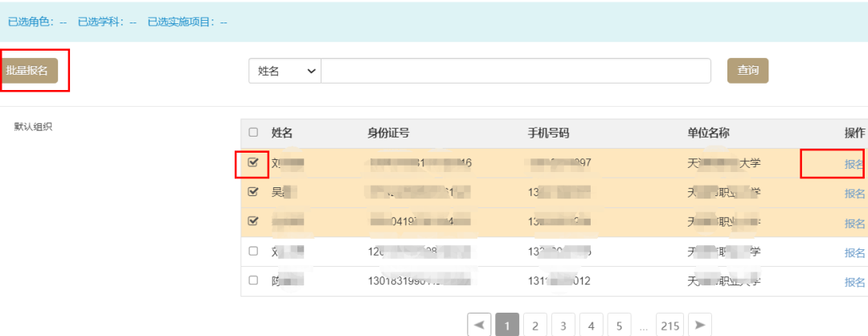Click the 批量报名 batch registration button
Screen dimensions: 868x336
[x=27, y=71]
